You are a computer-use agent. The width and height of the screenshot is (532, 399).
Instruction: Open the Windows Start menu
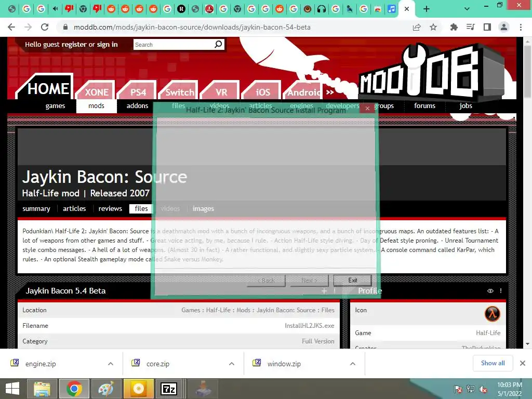click(12, 389)
